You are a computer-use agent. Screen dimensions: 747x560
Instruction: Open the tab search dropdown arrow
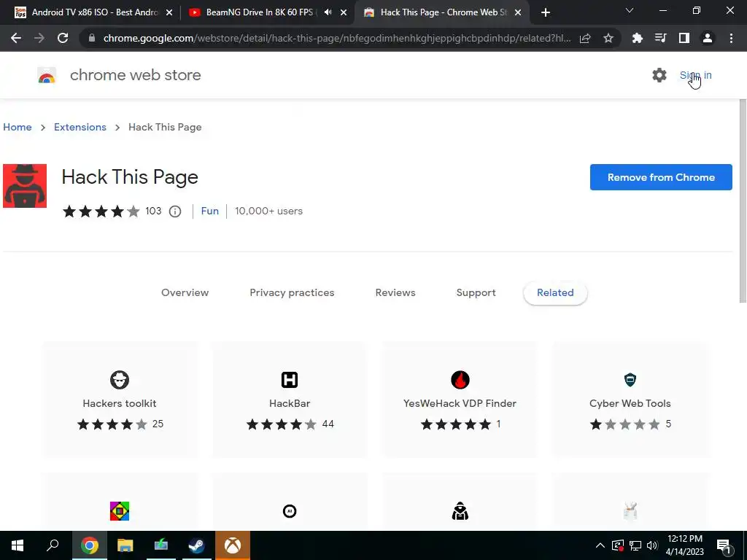630,10
